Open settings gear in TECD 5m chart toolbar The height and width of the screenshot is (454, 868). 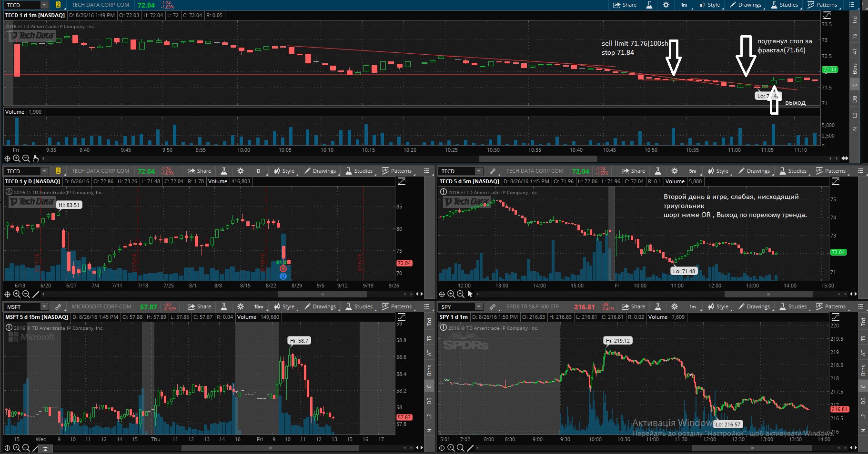tap(675, 171)
